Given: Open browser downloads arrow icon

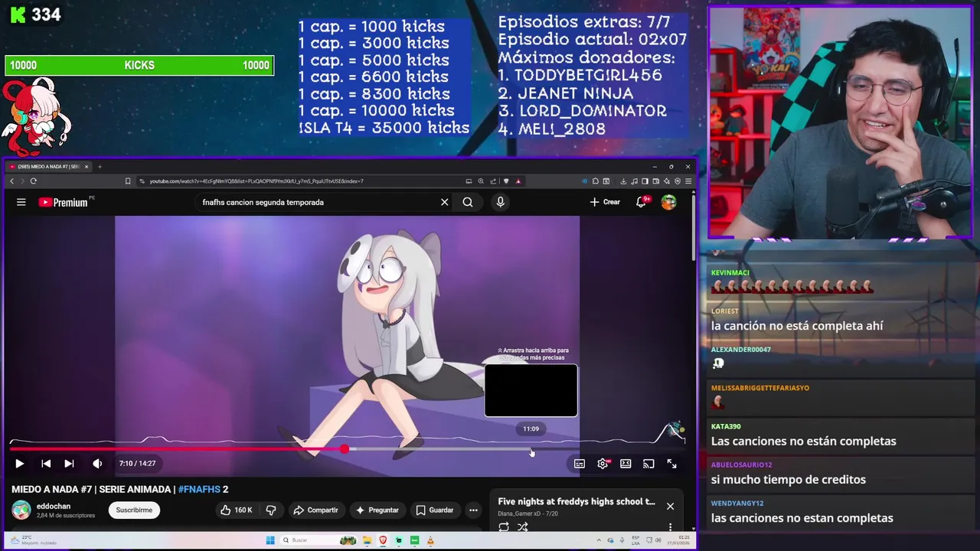Looking at the screenshot, I should (623, 181).
